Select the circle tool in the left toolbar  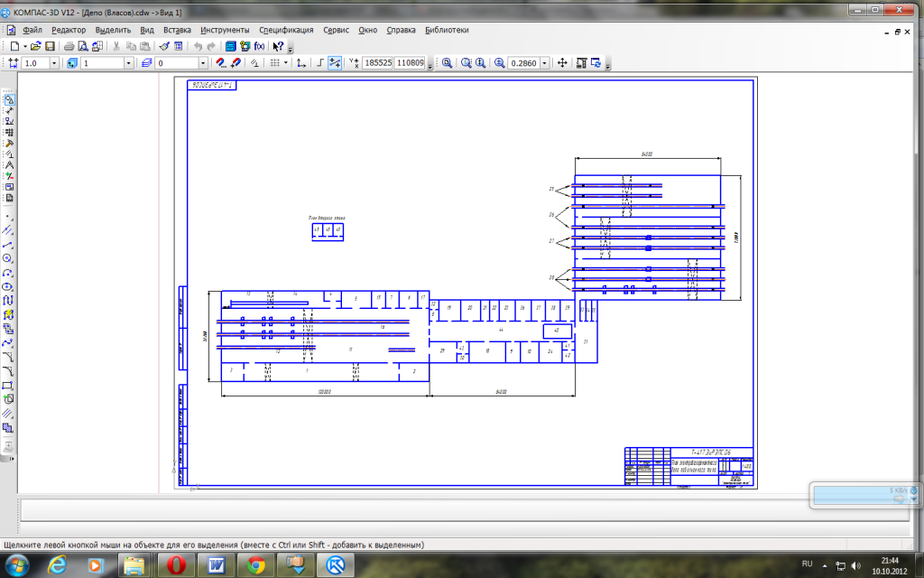(x=7, y=258)
